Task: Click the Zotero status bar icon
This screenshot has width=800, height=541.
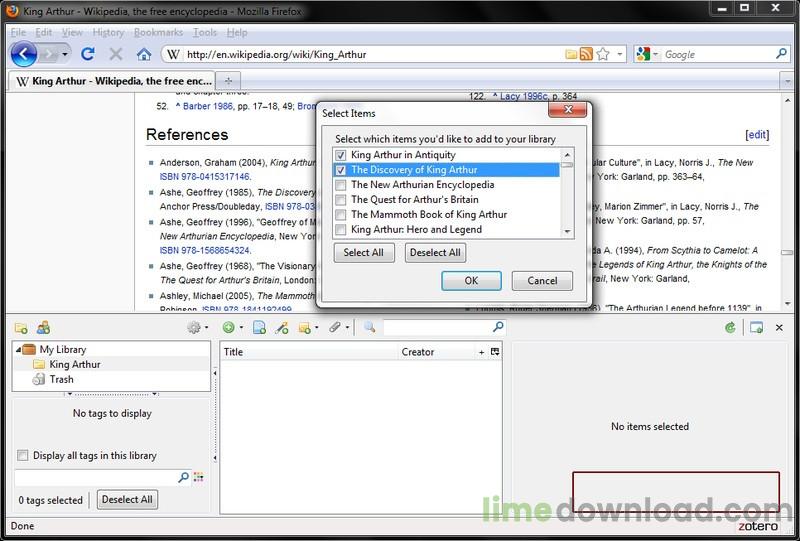Action: (x=758, y=526)
